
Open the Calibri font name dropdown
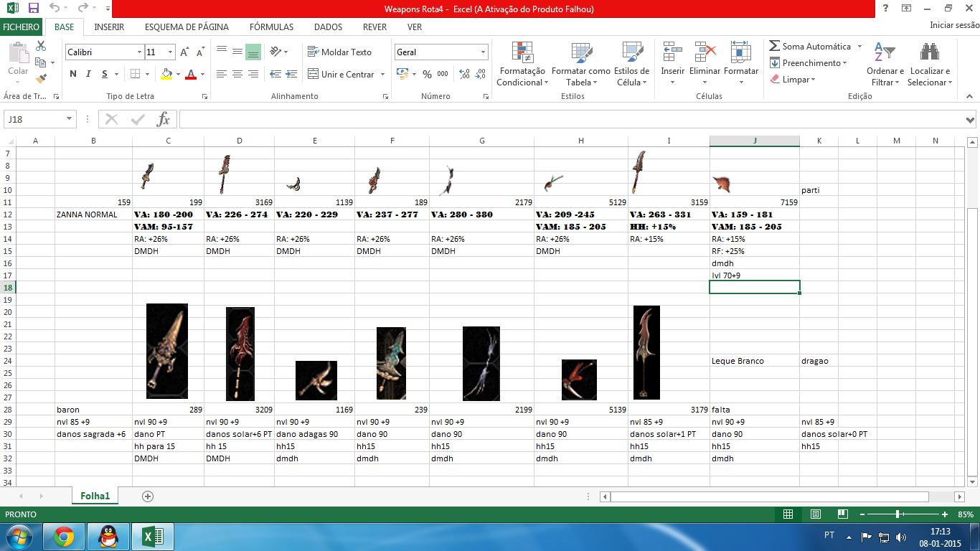140,52
